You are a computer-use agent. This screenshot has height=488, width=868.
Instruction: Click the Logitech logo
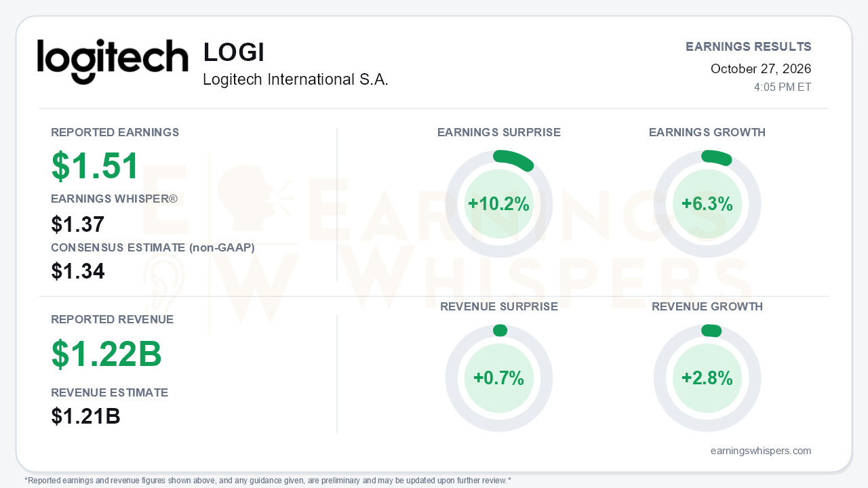(113, 61)
